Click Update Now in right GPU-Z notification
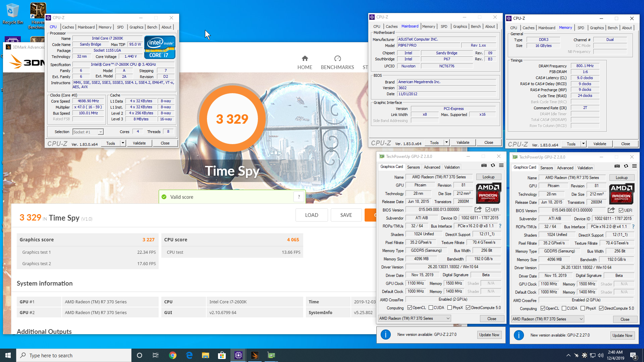This screenshot has height=362, width=644. pyautogui.click(x=622, y=336)
